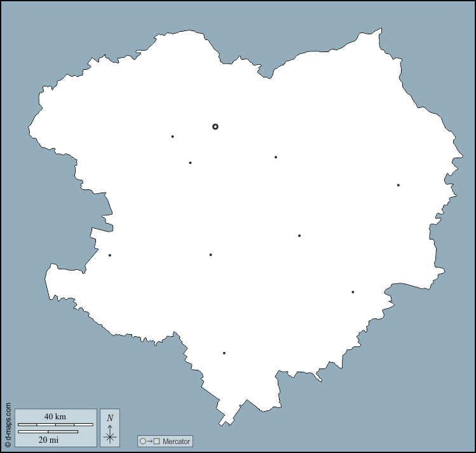
Task: Click the dot directly east of westernmost dot
Action: click(210, 255)
